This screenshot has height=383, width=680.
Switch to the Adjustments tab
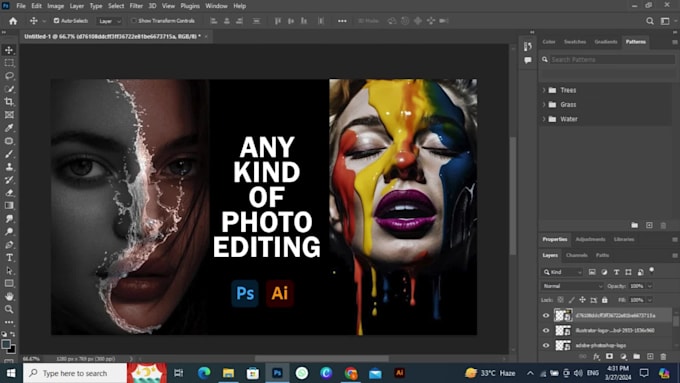coord(591,239)
